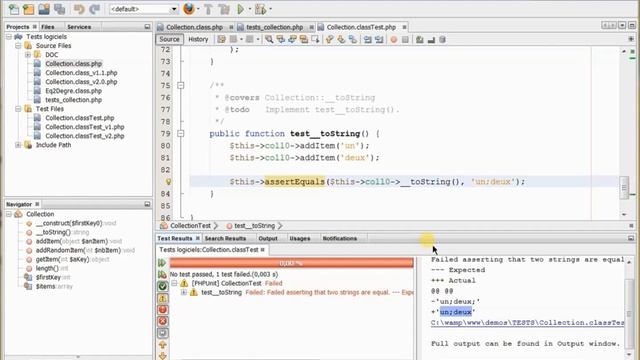Expand the Include Path node
This screenshot has height=360, width=640.
18,145
